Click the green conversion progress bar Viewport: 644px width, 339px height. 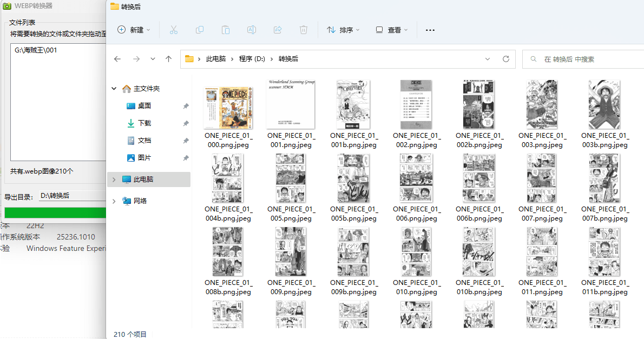coord(55,212)
